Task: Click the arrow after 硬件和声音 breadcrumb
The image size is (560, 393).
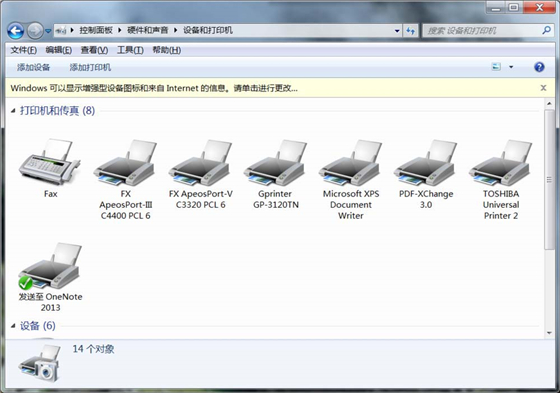Action: (x=175, y=30)
